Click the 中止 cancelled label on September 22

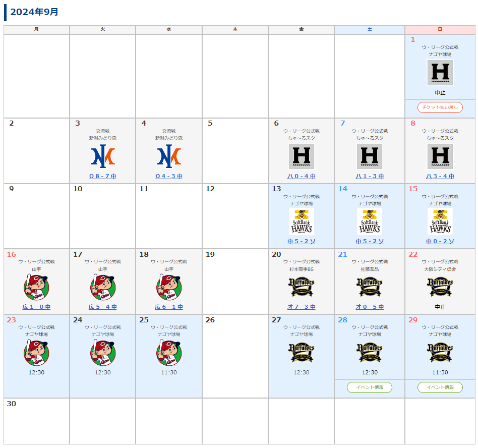coord(440,307)
